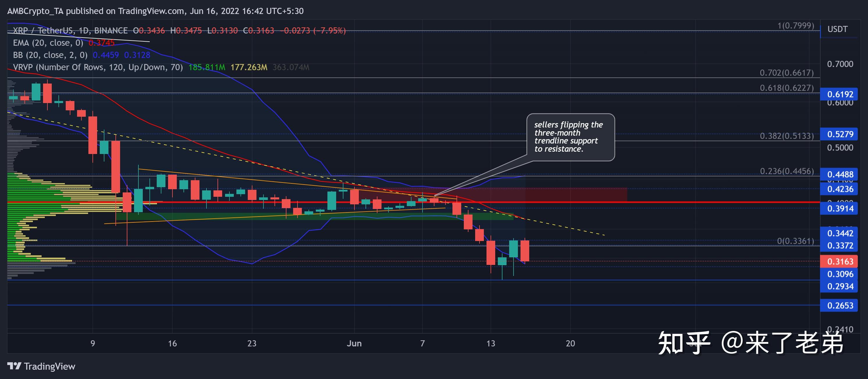
Task: Click the 0.382(0.5133) Fibonacci level label
Action: [x=787, y=136]
